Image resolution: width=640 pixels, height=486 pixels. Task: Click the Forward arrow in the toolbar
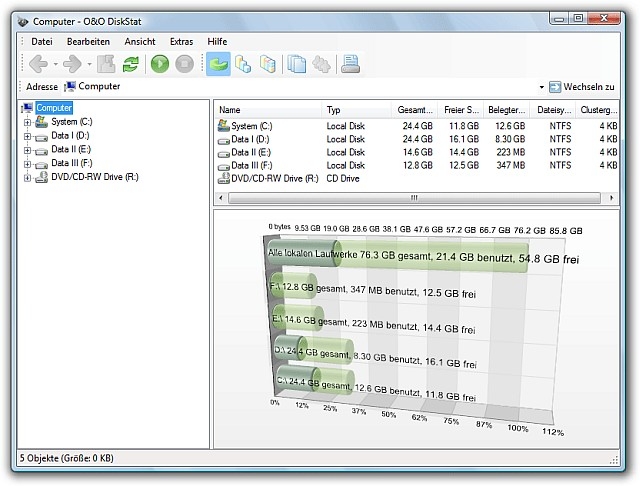pyautogui.click(x=72, y=64)
